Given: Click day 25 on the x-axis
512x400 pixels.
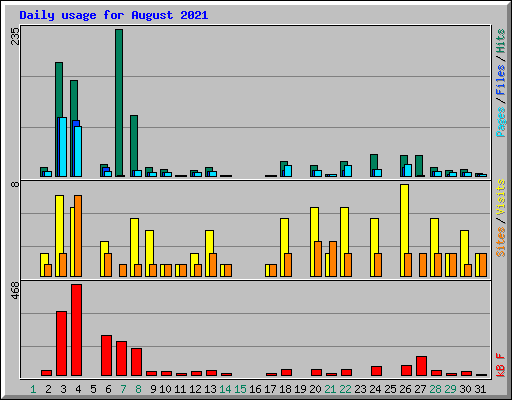Looking at the screenshot, I should tap(390, 389).
